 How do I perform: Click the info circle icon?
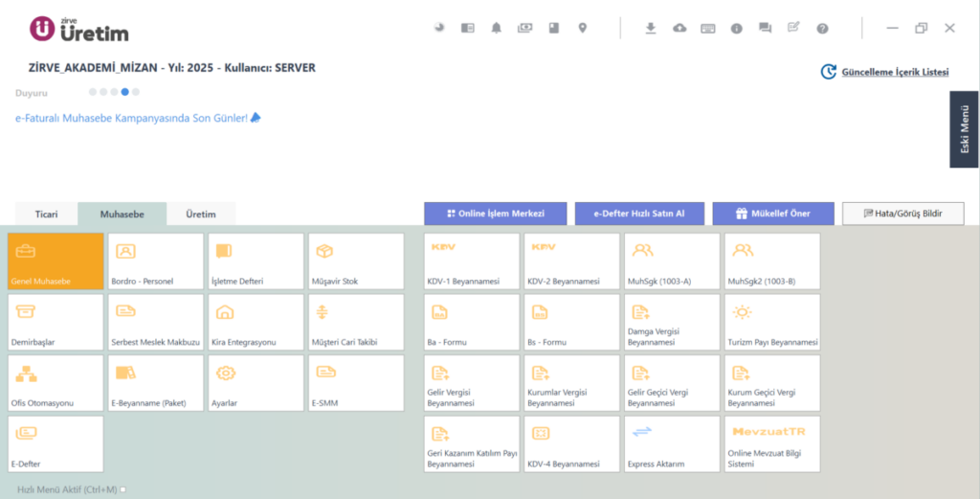(x=737, y=28)
